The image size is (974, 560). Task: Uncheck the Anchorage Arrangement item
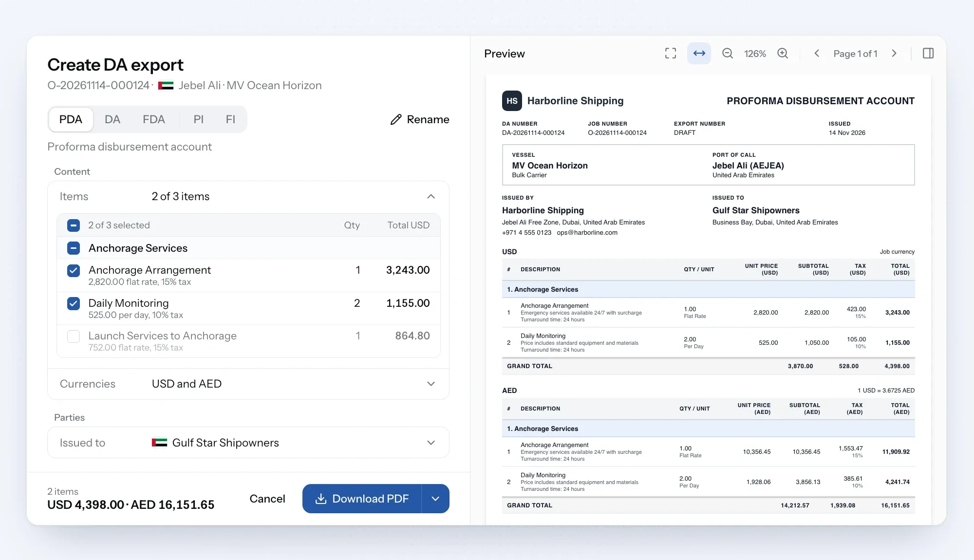pyautogui.click(x=74, y=270)
